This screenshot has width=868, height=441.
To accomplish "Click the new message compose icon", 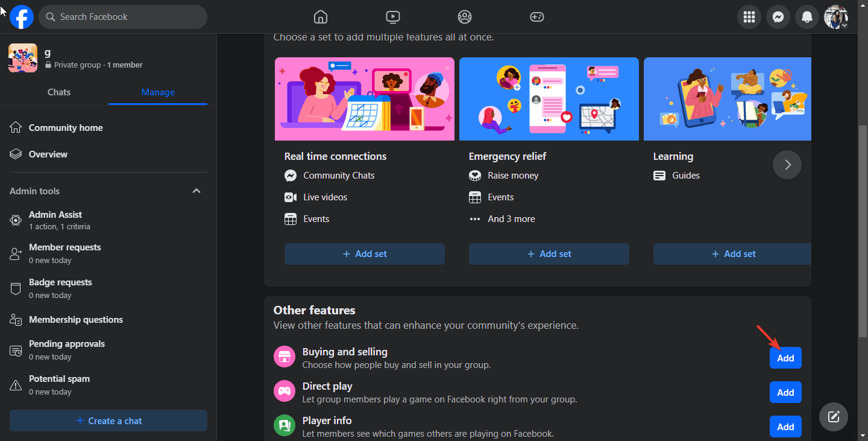I will 834,416.
